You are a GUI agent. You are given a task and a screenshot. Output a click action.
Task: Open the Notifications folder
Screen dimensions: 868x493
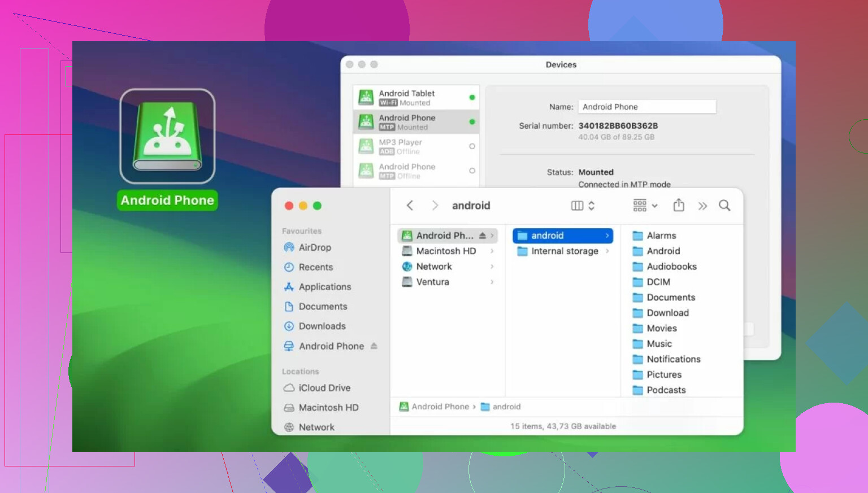coord(666,359)
